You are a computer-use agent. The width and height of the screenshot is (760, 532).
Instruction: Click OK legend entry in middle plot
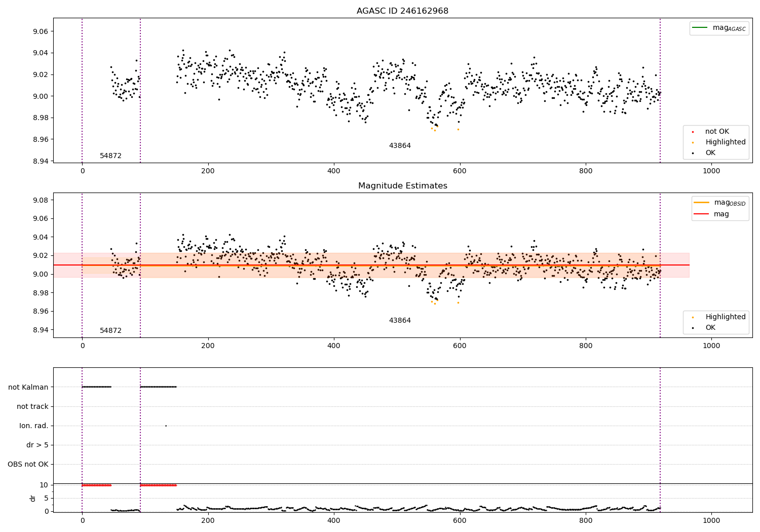tap(703, 327)
